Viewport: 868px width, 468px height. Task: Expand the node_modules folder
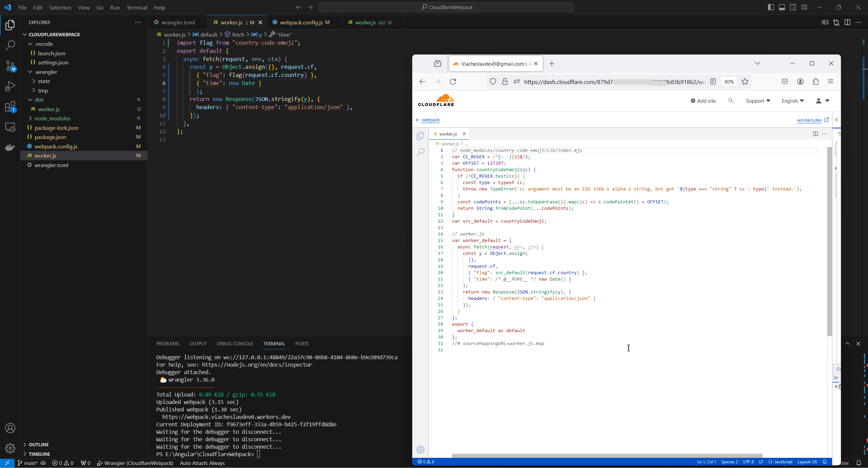[52, 118]
